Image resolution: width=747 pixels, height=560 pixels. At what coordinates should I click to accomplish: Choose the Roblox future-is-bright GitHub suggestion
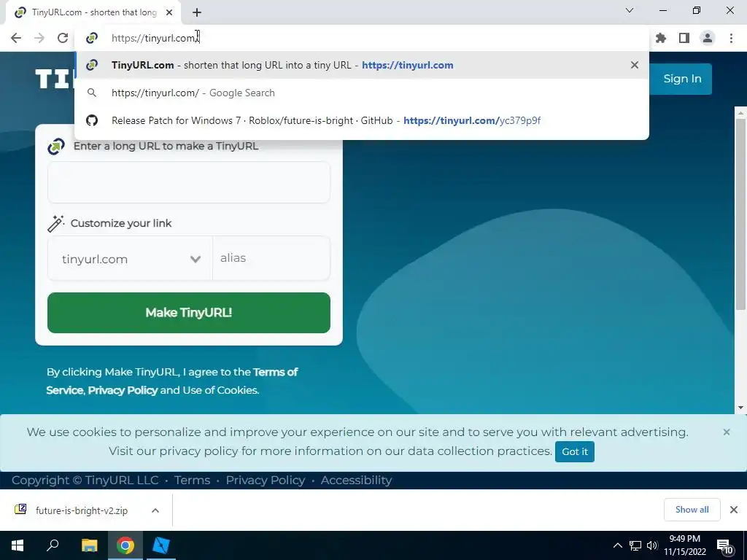coord(362,120)
